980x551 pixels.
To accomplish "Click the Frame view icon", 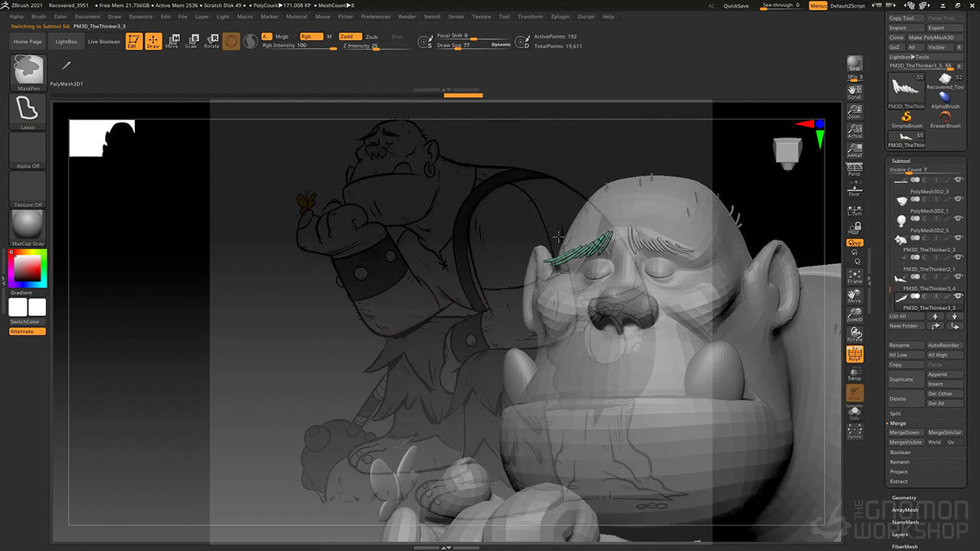I will click(x=854, y=276).
